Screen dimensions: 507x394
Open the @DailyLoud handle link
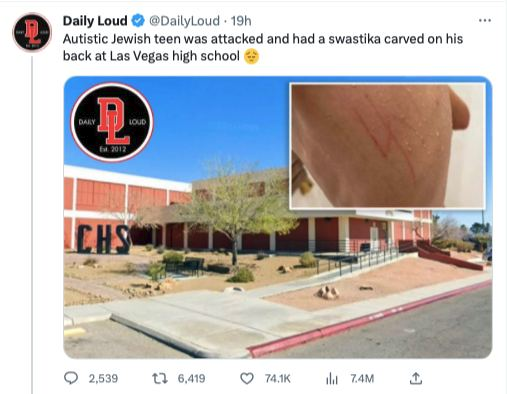184,21
